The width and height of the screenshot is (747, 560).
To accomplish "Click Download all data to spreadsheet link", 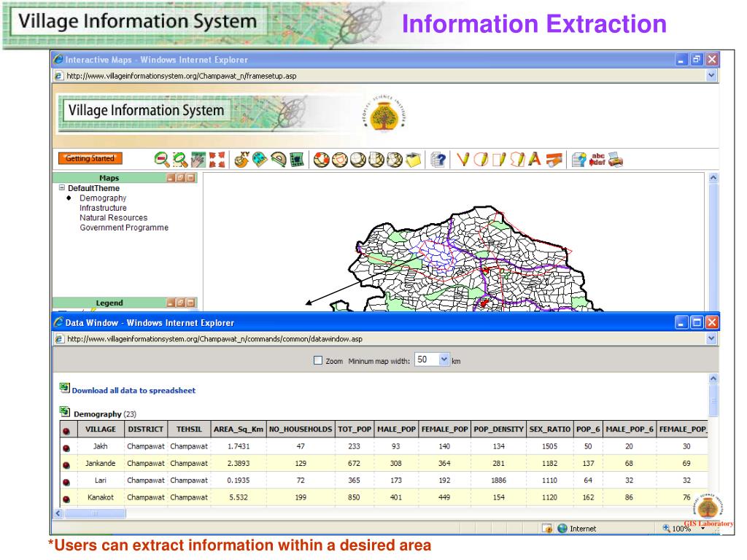I will coord(133,391).
